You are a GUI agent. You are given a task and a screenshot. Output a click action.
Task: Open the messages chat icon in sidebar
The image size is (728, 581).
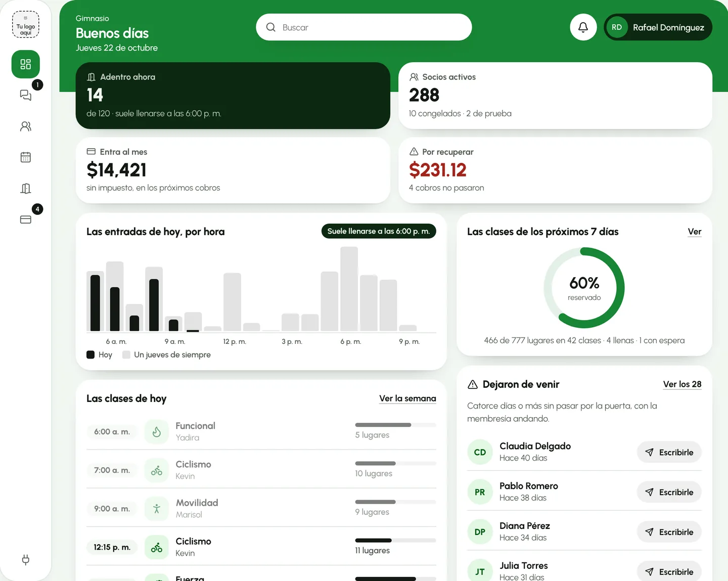[26, 95]
